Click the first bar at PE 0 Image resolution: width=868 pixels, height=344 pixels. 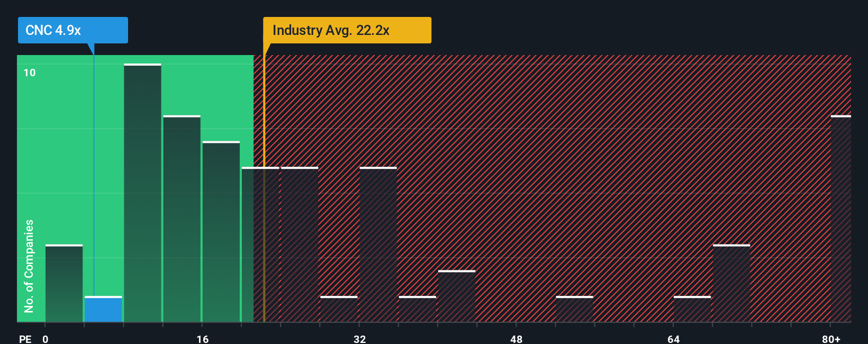pos(64,283)
